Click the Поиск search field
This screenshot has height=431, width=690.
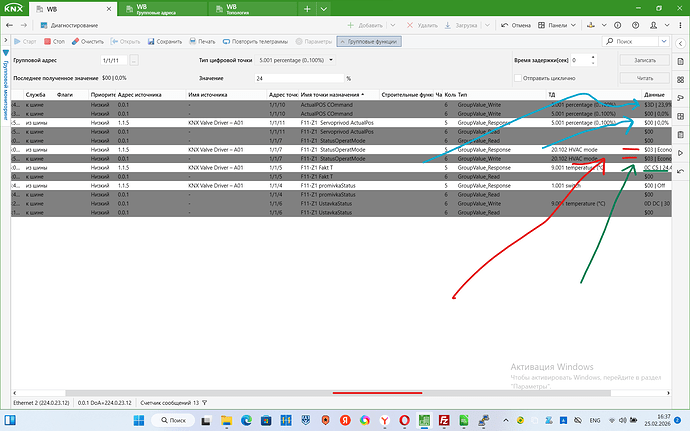pos(631,41)
